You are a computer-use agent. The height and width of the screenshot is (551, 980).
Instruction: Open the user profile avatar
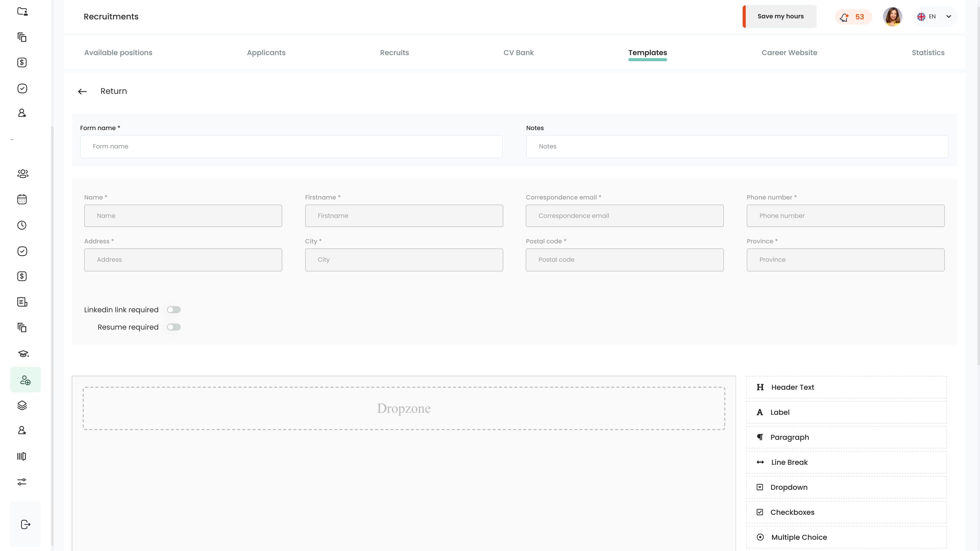(x=893, y=17)
